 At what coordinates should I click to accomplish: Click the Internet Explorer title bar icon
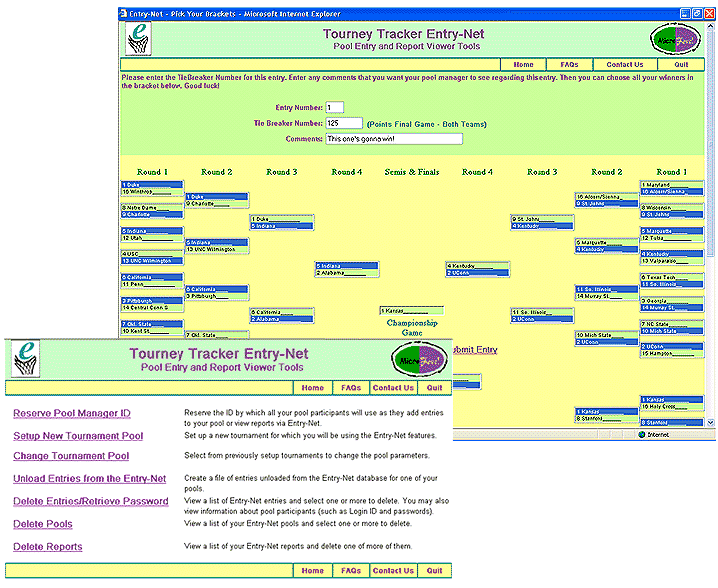(x=123, y=13)
